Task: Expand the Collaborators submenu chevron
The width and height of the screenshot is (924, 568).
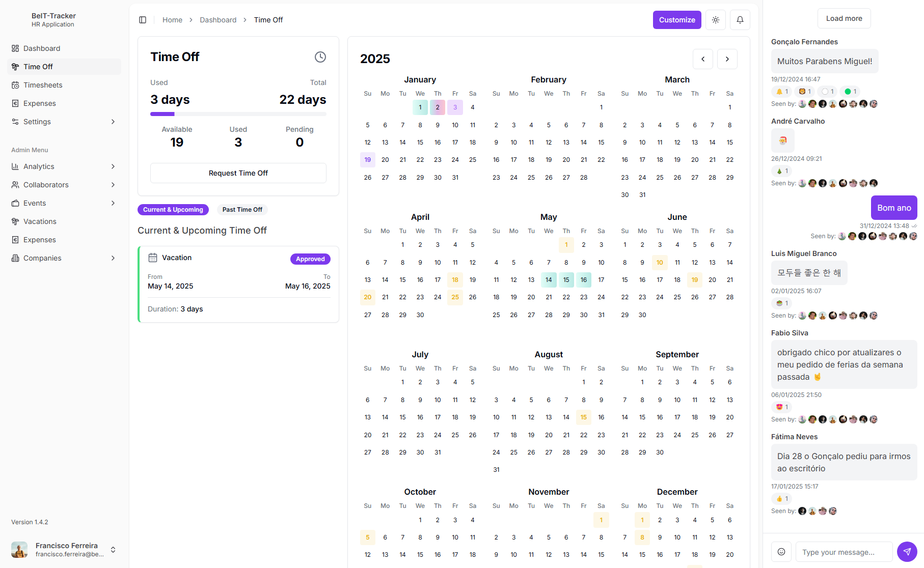Action: 113,185
